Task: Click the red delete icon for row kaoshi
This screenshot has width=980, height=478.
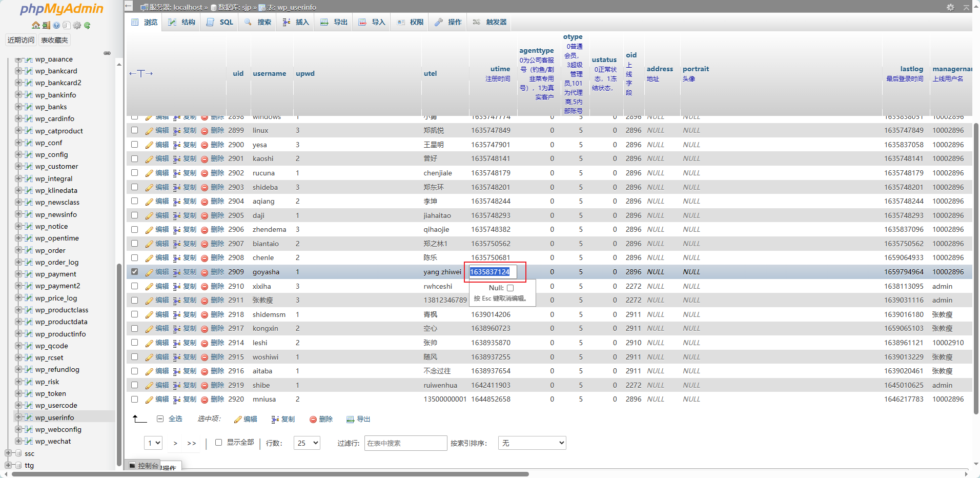Action: pos(205,159)
